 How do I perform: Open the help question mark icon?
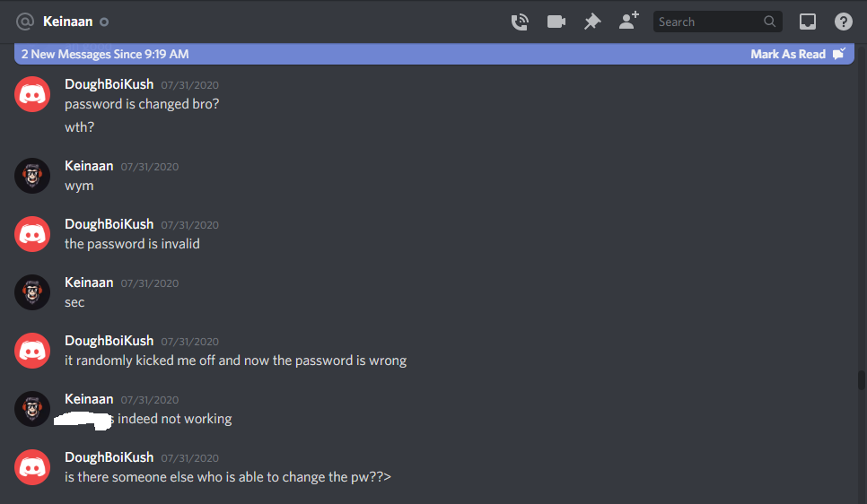pos(844,22)
